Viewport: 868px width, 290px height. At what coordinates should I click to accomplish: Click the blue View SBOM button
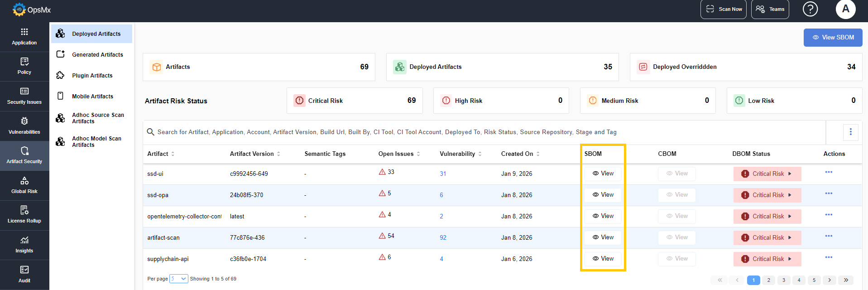pos(833,38)
